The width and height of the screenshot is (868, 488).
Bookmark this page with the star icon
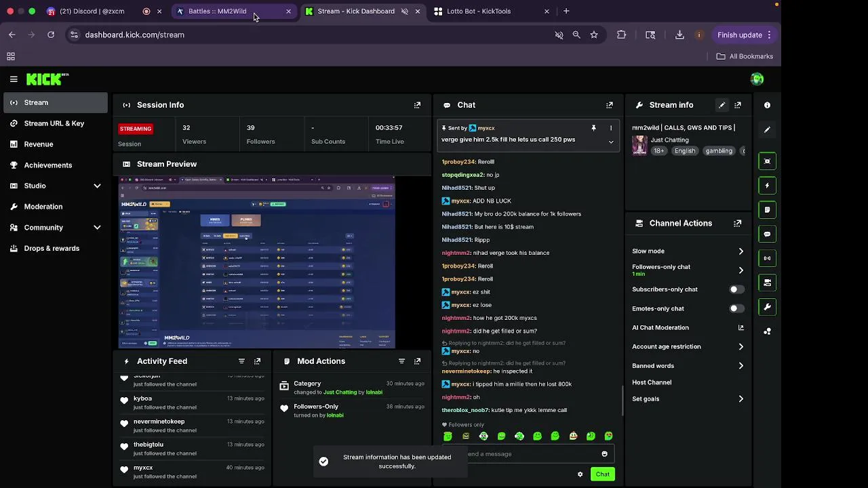594,35
